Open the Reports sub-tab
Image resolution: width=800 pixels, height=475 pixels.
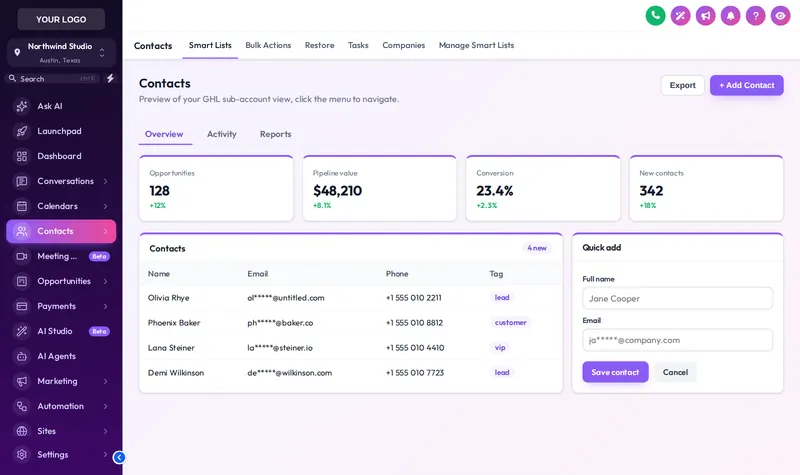[276, 134]
